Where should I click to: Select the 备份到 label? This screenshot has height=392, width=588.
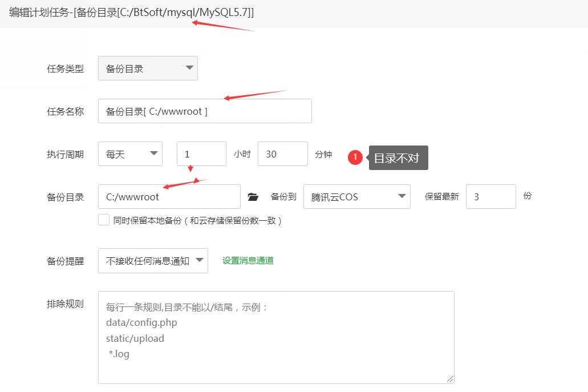click(283, 196)
